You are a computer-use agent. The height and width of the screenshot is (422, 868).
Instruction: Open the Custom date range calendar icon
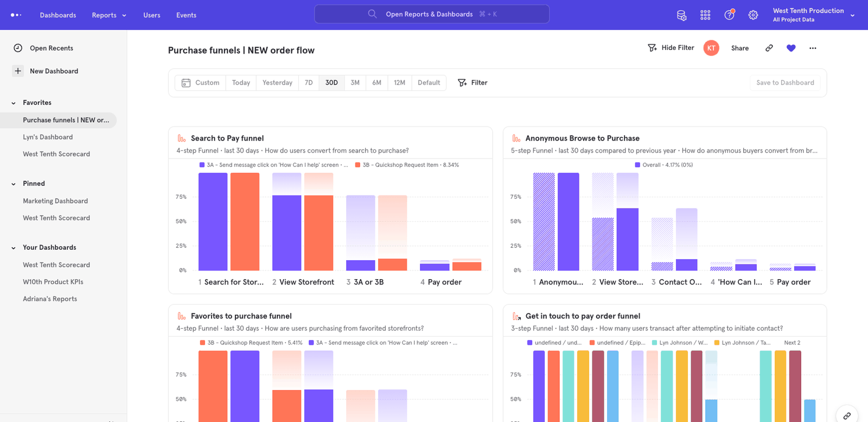click(x=186, y=83)
